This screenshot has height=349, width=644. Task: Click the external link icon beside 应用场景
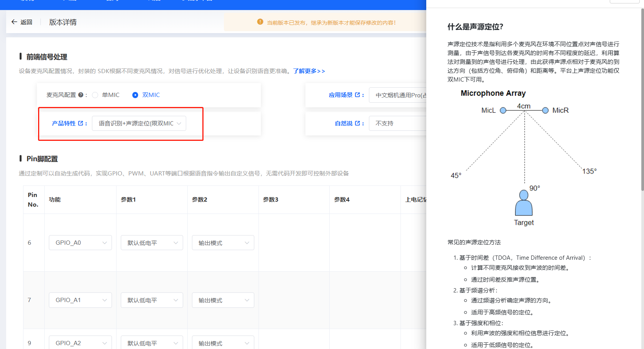click(x=357, y=95)
